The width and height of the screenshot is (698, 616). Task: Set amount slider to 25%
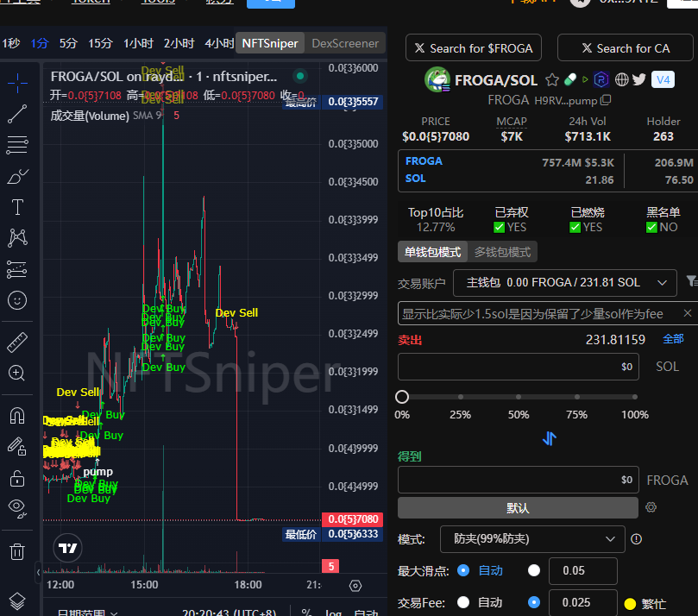(x=460, y=397)
